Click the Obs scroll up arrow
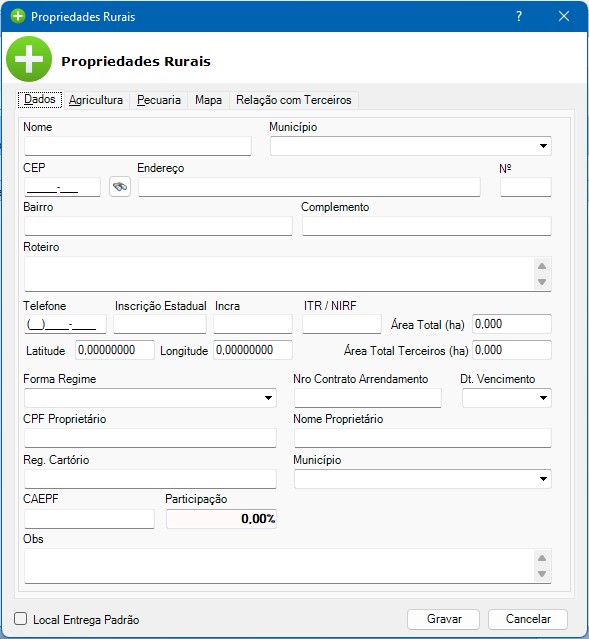Screen dimensions: 589x639 pyautogui.click(x=542, y=558)
